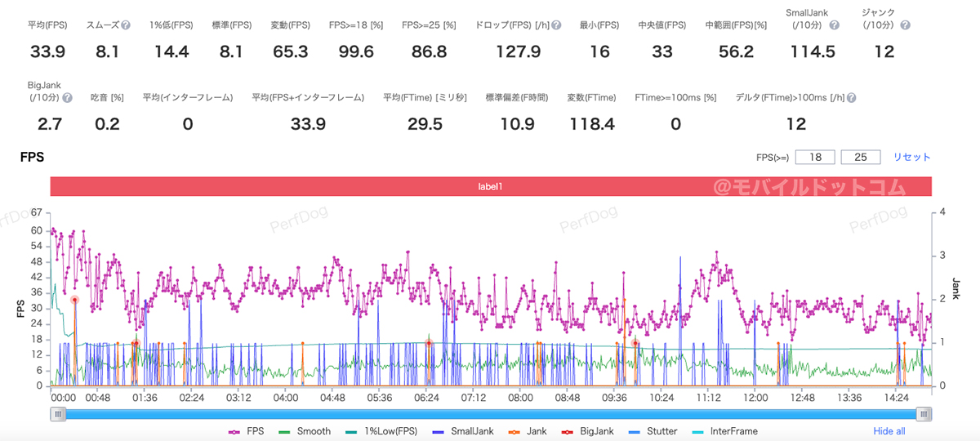Click left handle of time range slider
Image resolution: width=980 pixels, height=441 pixels.
click(x=58, y=415)
